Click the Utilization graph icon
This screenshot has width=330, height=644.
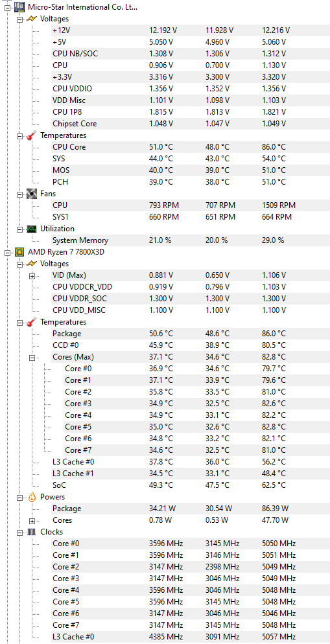(x=32, y=229)
